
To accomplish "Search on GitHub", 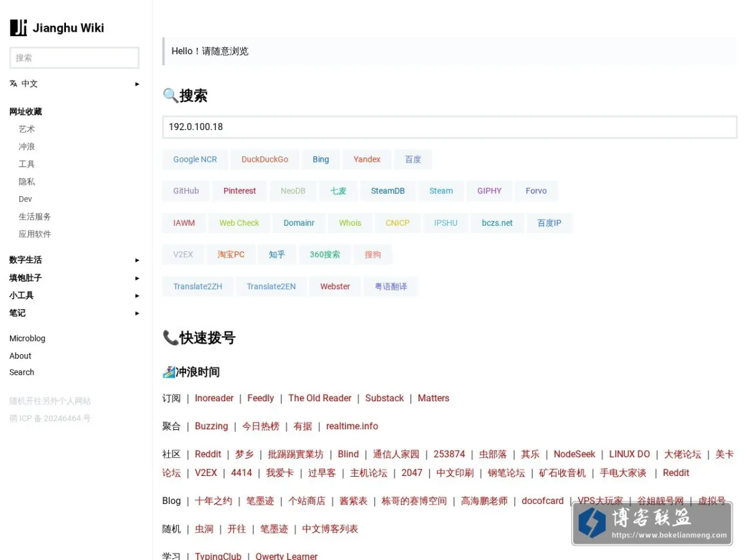I will pos(186,191).
